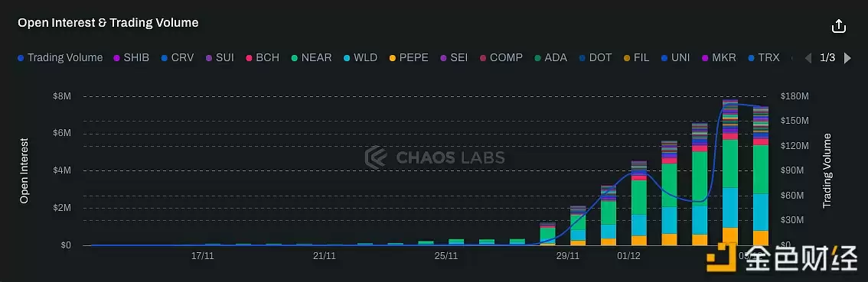Viewport: 868px width, 282px height.
Task: Click the share/export icon
Action: [x=839, y=25]
